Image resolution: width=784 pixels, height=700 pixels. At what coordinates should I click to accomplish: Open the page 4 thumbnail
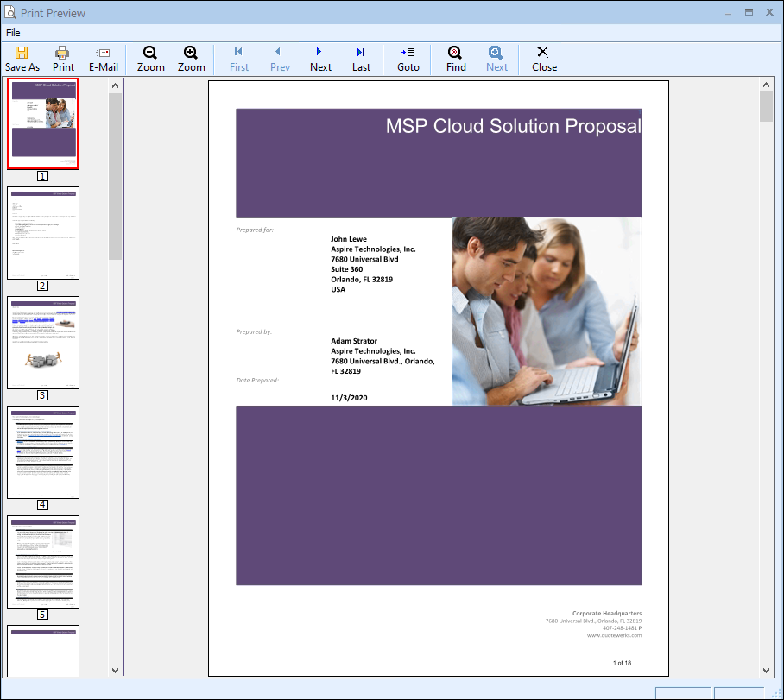point(43,451)
